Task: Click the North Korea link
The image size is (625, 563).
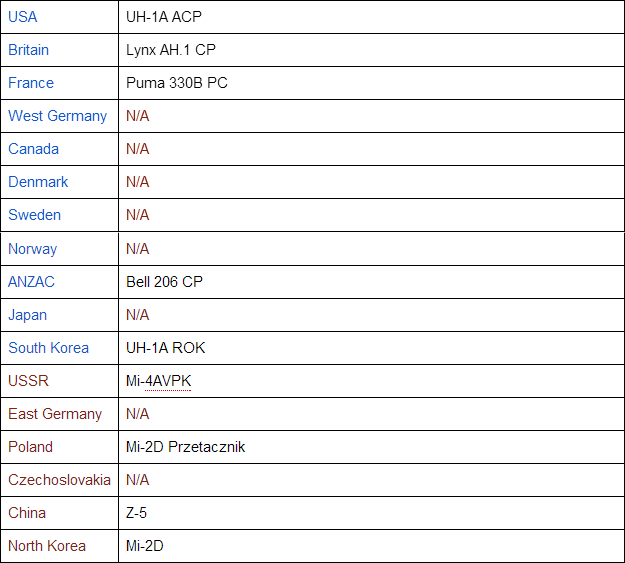Action: (x=47, y=546)
